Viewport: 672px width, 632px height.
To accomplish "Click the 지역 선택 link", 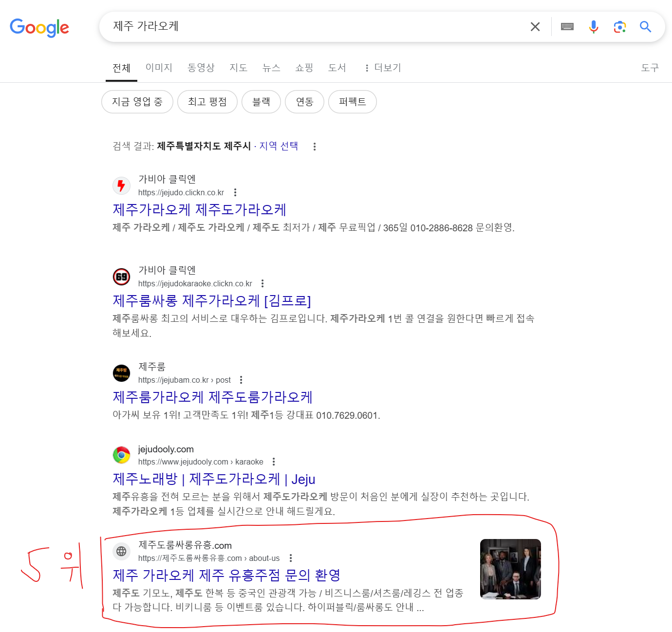I will [x=279, y=146].
